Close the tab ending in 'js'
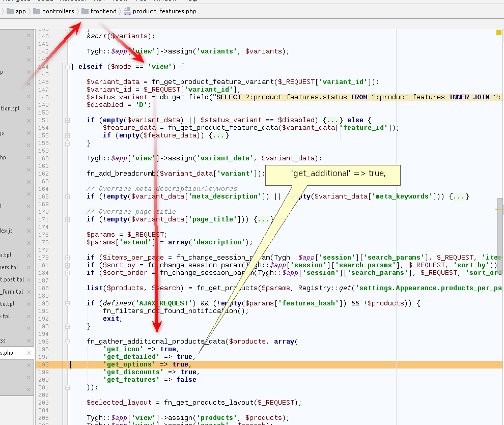 pos(29,133)
